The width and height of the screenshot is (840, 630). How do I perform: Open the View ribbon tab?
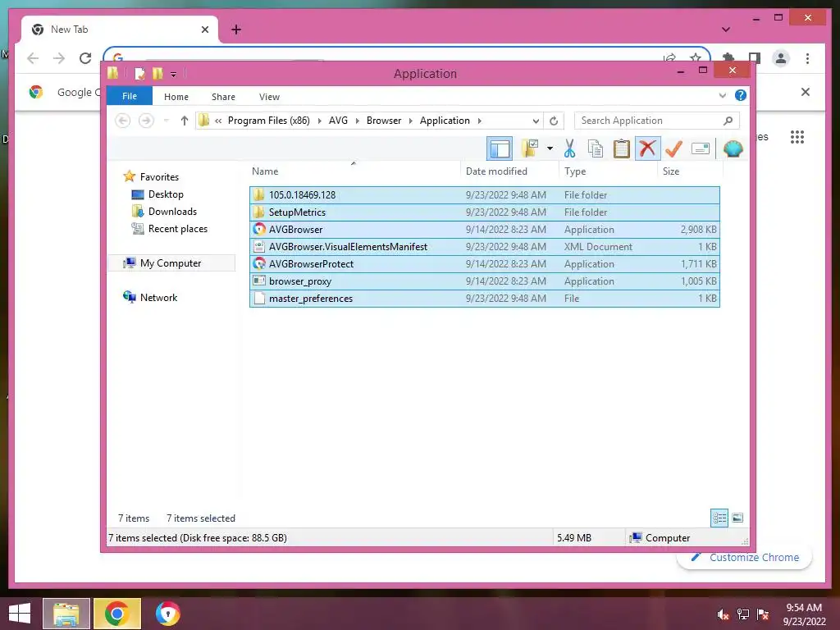(x=269, y=97)
